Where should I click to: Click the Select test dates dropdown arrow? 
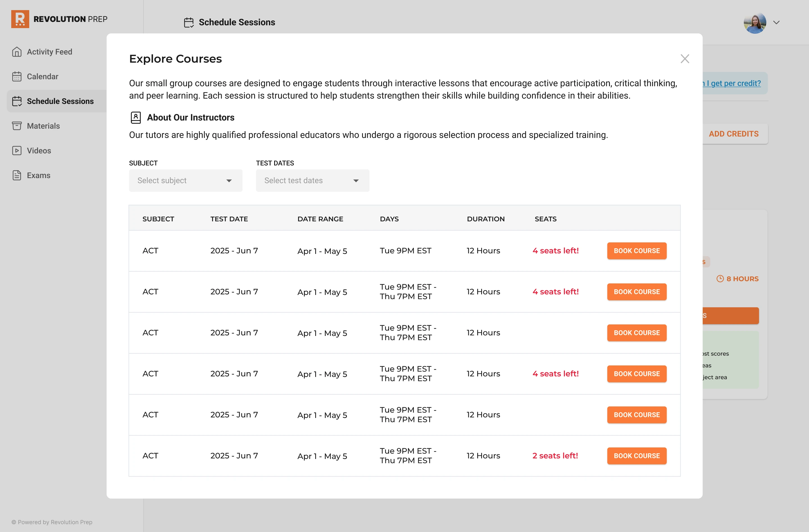tap(356, 181)
